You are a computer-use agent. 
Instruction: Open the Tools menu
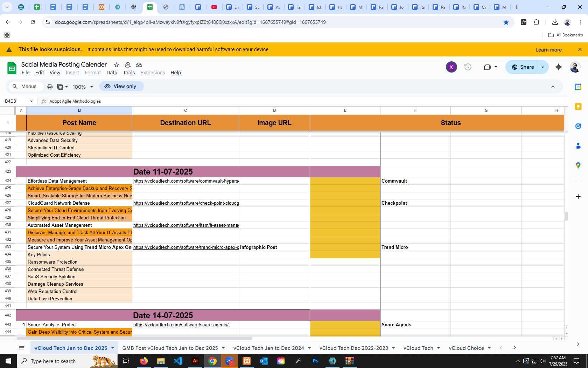coord(129,73)
